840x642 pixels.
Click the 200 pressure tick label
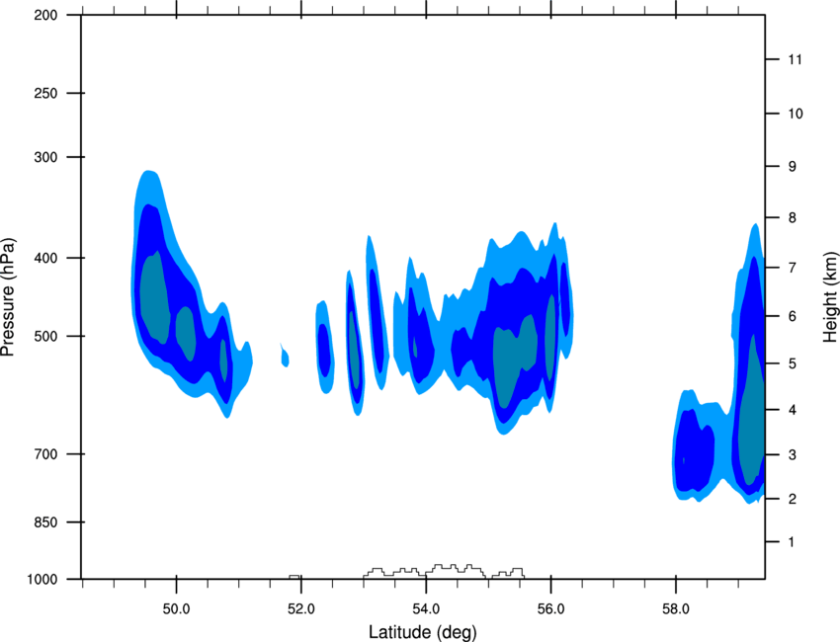click(45, 16)
